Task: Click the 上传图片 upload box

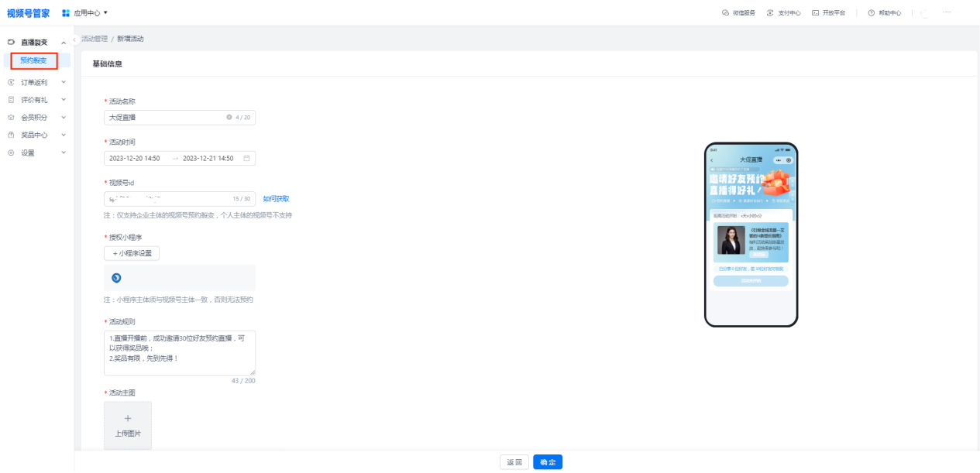Action: pos(128,425)
